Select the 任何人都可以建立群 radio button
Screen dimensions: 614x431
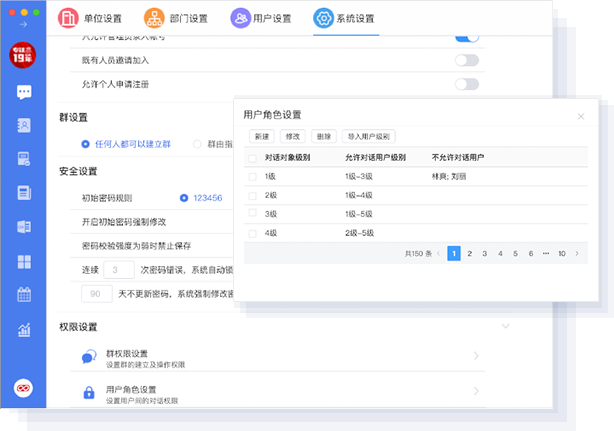click(86, 144)
